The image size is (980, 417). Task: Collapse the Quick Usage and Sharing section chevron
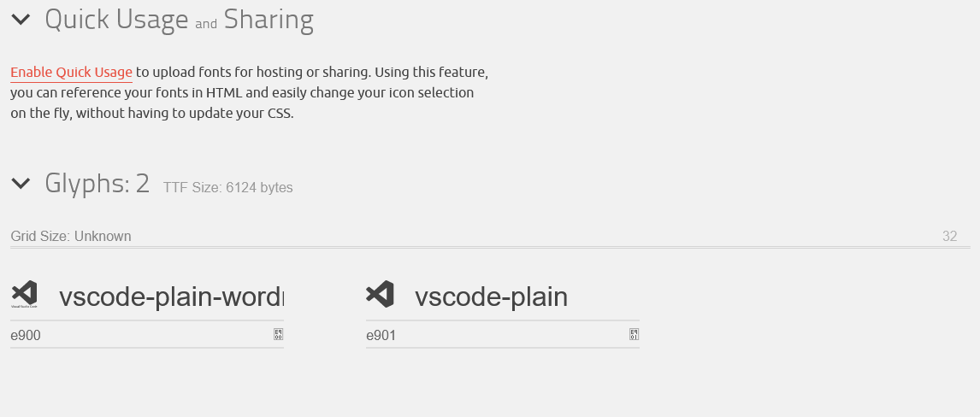(x=21, y=20)
